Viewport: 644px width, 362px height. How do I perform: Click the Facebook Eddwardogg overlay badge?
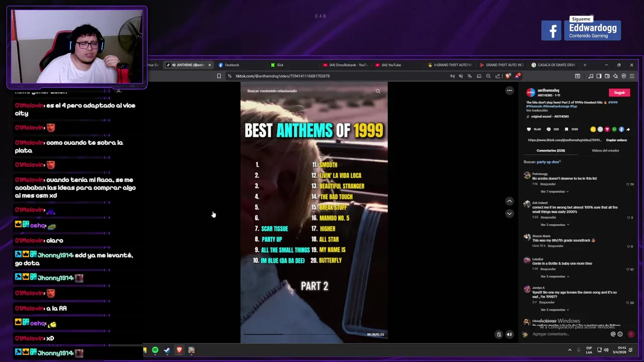tap(581, 30)
